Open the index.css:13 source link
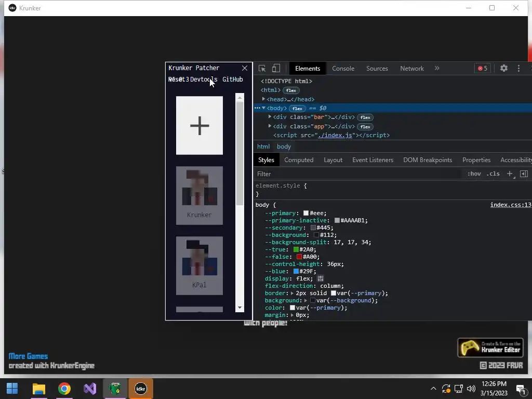 [x=510, y=205]
